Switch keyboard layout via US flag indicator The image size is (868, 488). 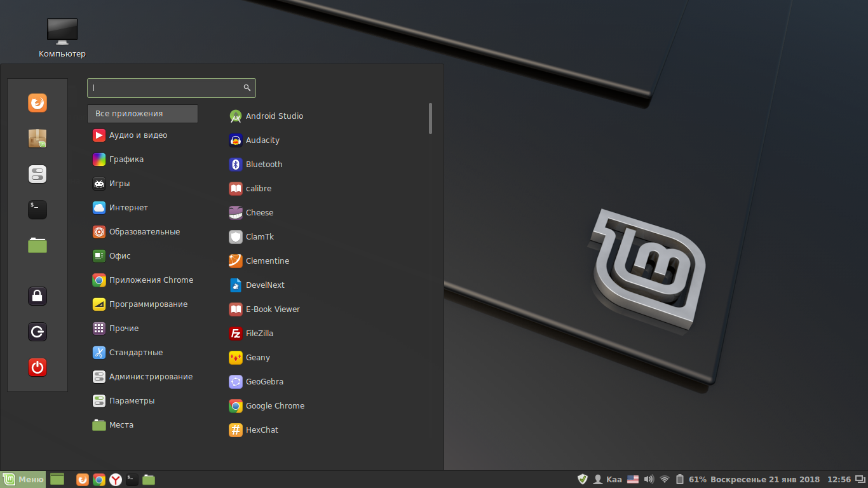click(633, 480)
